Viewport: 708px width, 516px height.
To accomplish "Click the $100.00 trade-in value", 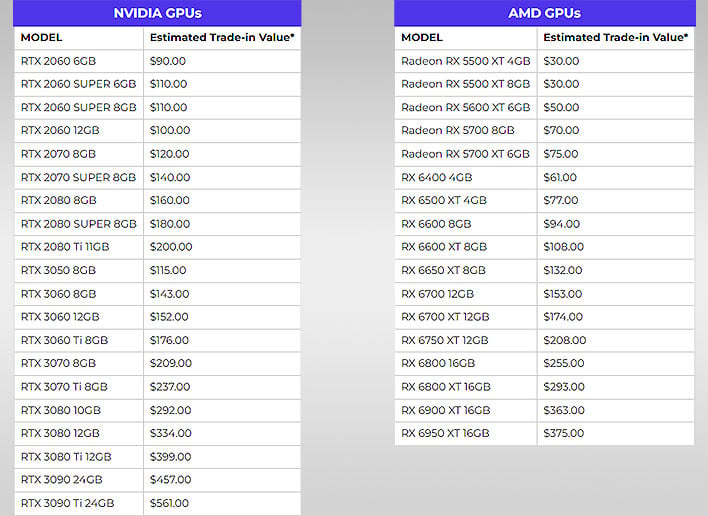I will [x=170, y=130].
